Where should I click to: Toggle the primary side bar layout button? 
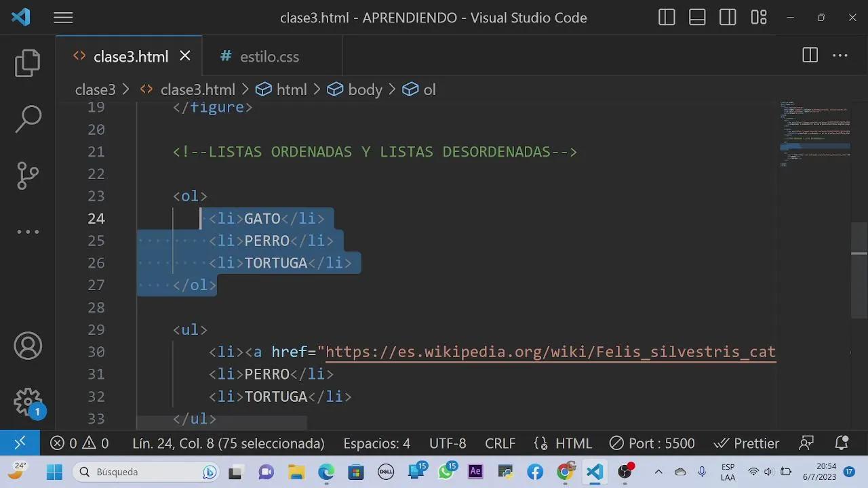coord(667,18)
